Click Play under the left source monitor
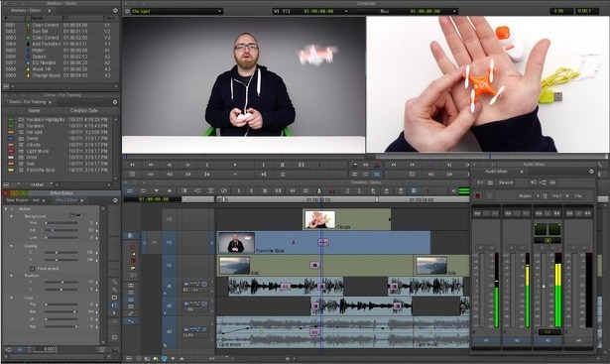 [x=235, y=165]
